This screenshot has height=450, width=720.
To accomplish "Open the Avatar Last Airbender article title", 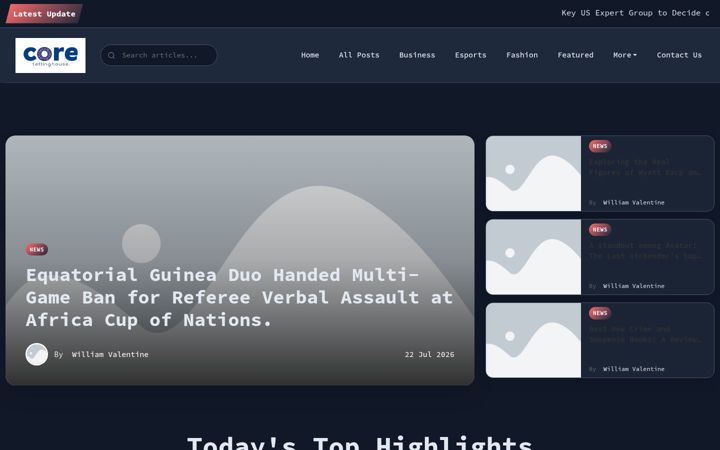I will (646, 251).
